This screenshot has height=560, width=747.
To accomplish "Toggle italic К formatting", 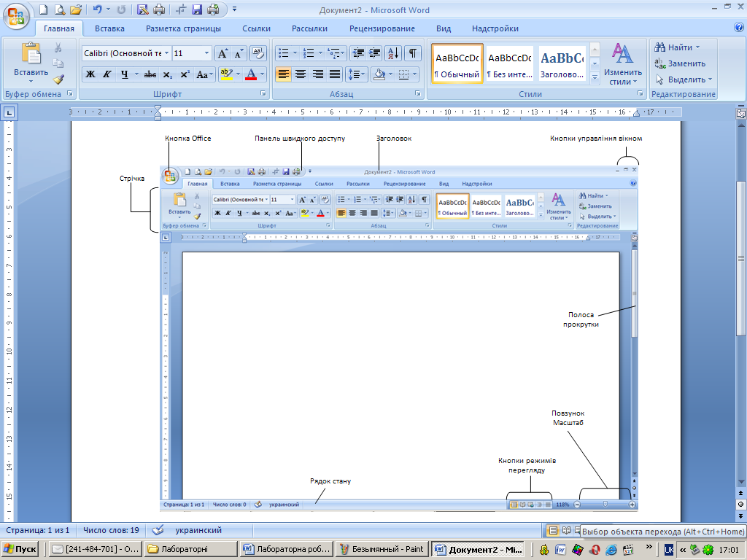I will [x=107, y=74].
